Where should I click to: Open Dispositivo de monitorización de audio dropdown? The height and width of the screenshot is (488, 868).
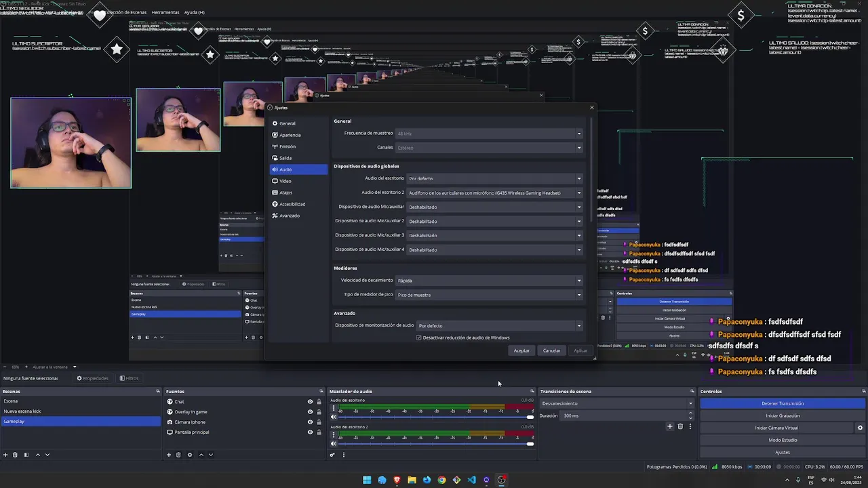tap(500, 326)
